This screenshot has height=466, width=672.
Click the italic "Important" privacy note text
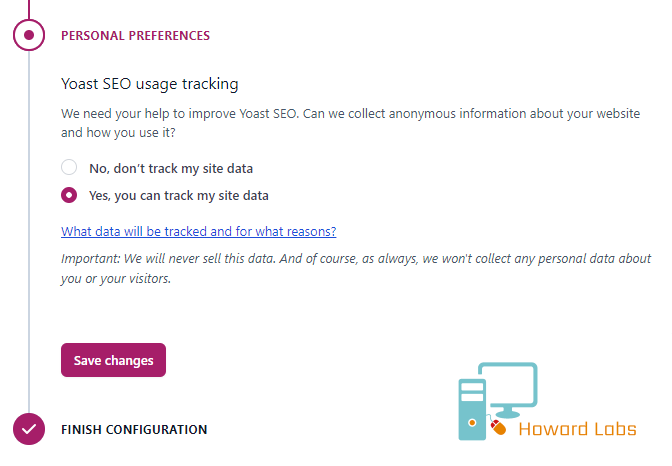click(x=356, y=268)
